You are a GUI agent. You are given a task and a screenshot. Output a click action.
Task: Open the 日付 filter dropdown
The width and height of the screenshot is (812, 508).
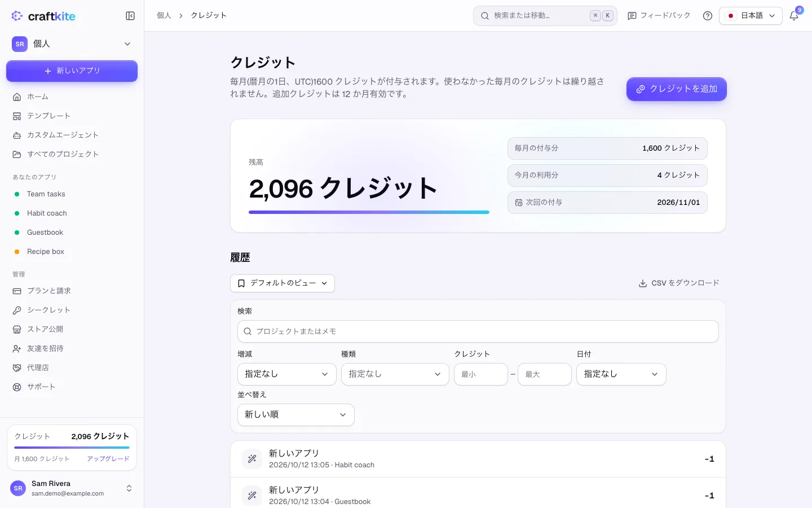click(x=621, y=374)
